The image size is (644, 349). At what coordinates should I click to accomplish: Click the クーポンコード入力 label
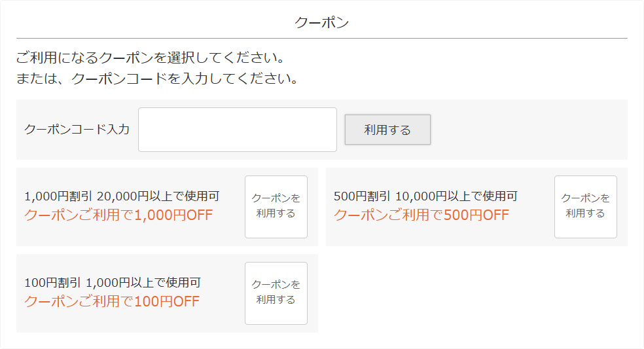pos(77,130)
